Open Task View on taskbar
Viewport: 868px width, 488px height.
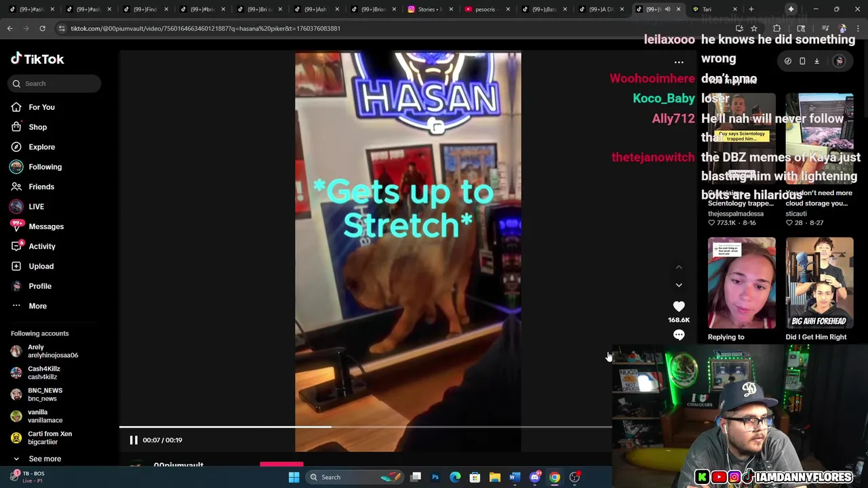click(416, 477)
